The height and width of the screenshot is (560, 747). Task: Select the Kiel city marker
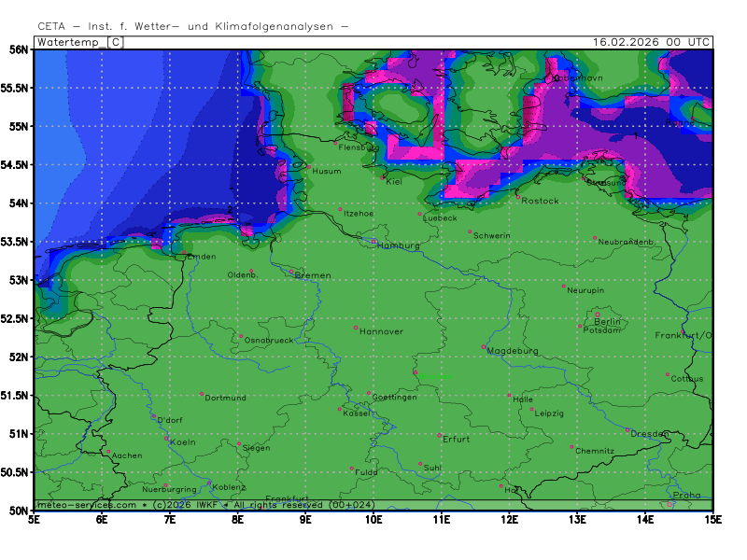(384, 176)
